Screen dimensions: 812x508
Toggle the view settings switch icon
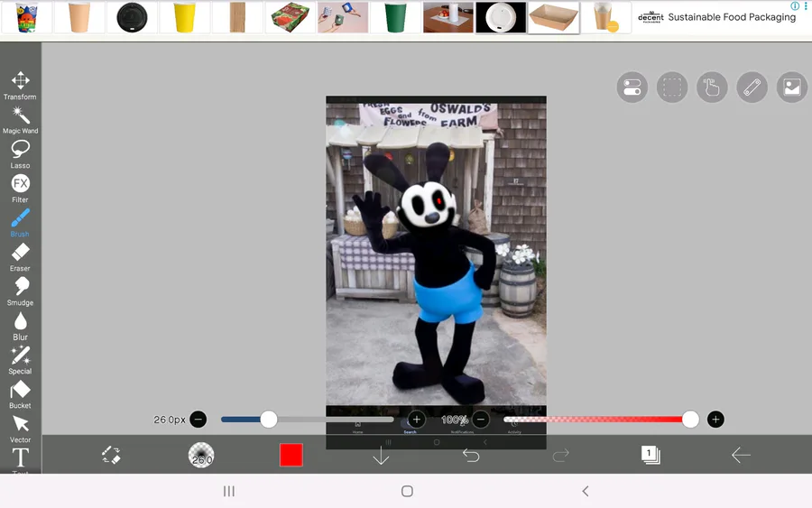coord(632,87)
